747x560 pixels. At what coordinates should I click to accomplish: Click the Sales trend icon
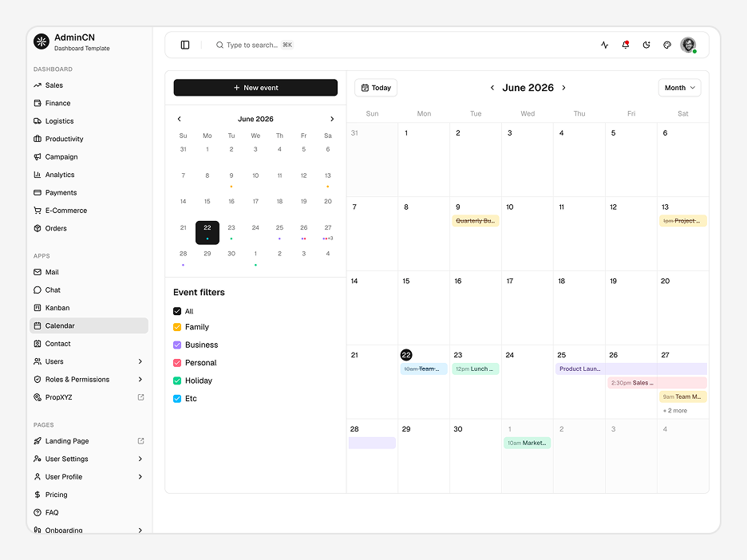38,85
